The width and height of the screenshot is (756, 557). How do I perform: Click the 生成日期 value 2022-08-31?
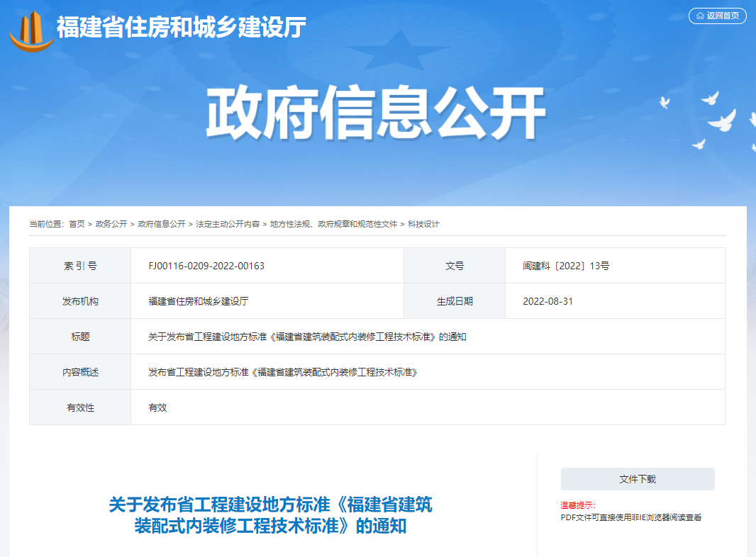(547, 301)
